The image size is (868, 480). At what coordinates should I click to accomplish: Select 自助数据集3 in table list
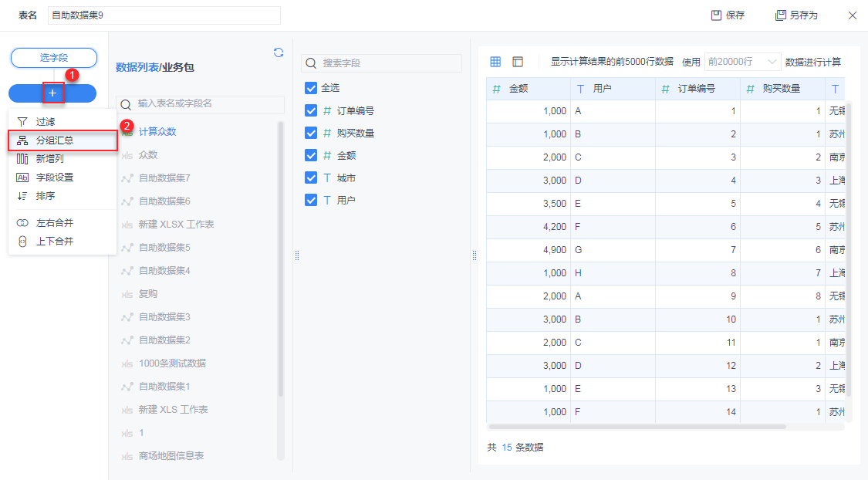click(164, 317)
